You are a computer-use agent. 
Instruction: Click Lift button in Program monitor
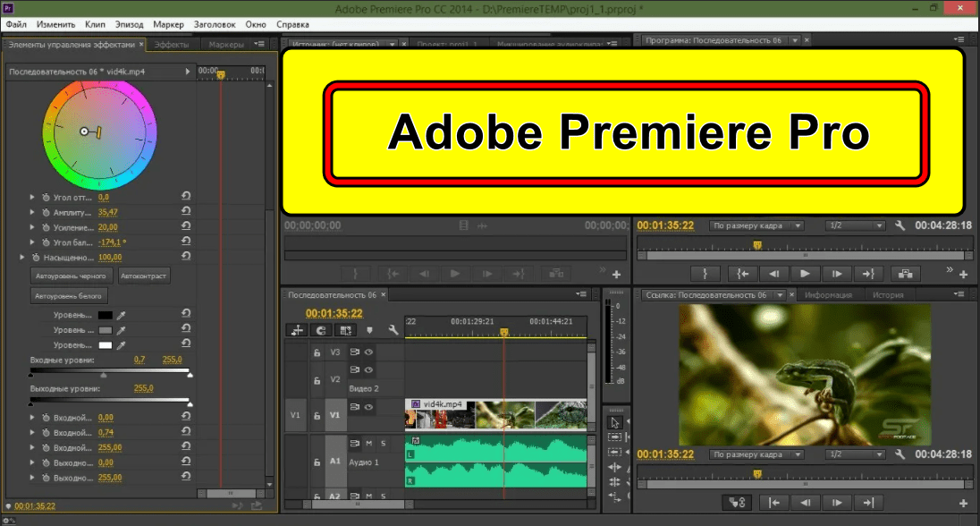(x=906, y=274)
